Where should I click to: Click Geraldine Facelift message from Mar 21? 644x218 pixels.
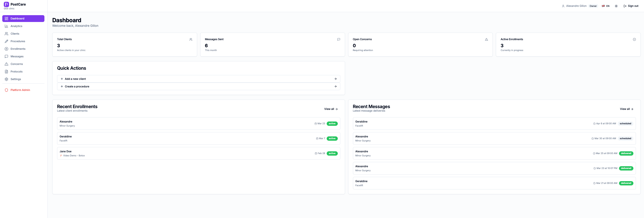494,183
